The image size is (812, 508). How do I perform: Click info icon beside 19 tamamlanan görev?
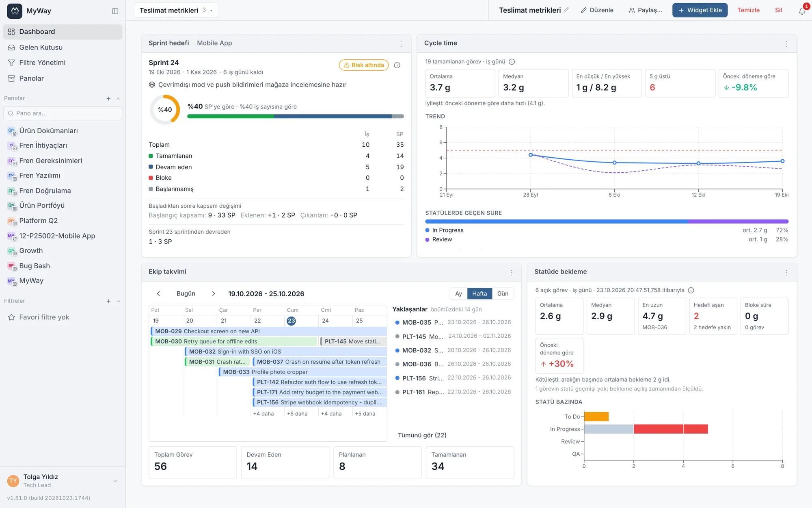(x=512, y=62)
